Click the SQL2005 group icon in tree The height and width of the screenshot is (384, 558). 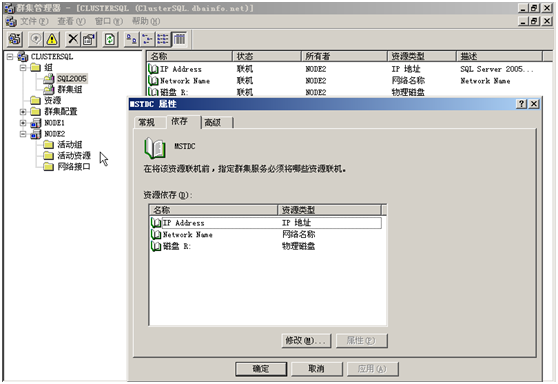coord(49,79)
